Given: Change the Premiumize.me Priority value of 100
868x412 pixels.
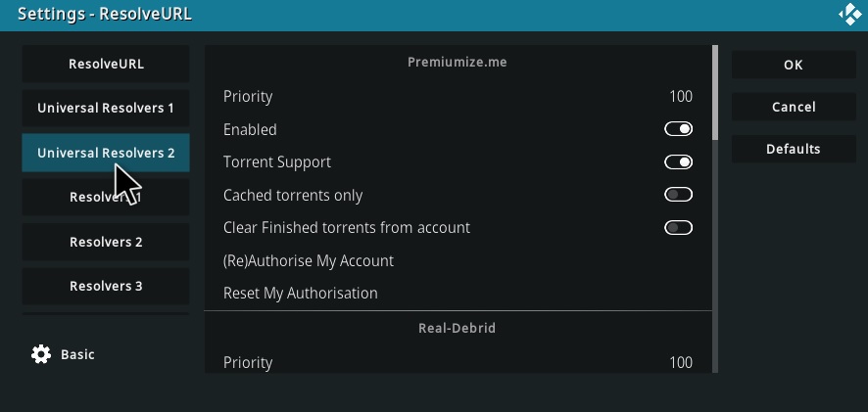Looking at the screenshot, I should [x=458, y=97].
